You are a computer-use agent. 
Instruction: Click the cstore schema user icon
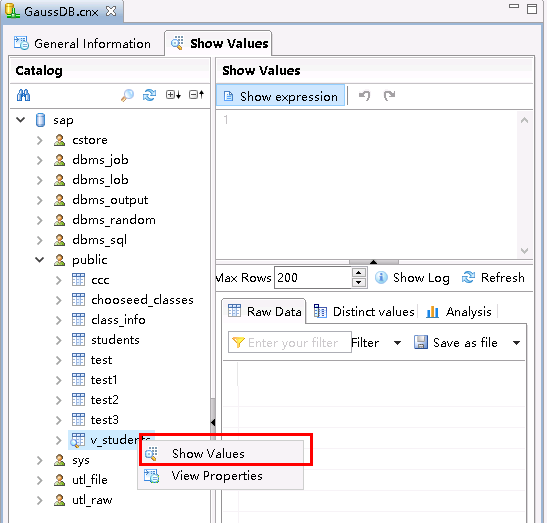(59, 140)
